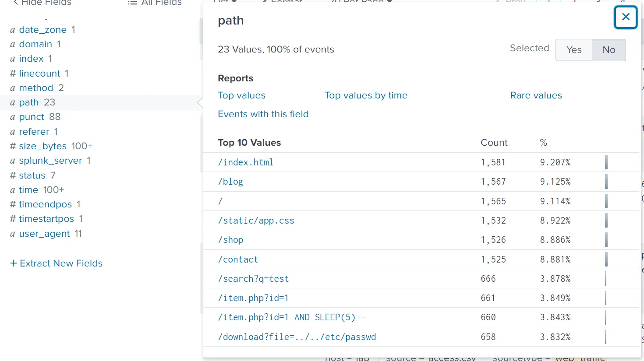The image size is (644, 361).
Task: Open Top values by time report
Action: pyautogui.click(x=366, y=95)
